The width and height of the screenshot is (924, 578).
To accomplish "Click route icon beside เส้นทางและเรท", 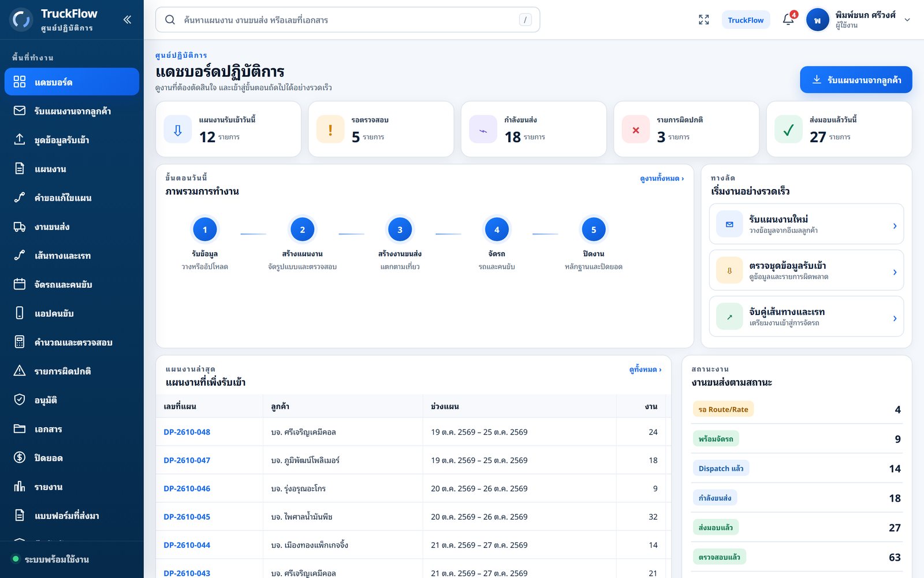I will click(x=20, y=255).
